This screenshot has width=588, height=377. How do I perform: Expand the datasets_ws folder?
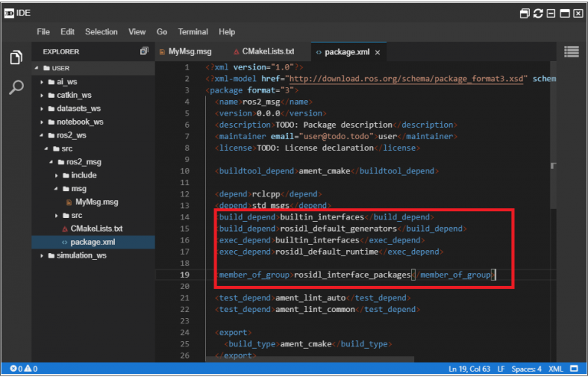click(42, 109)
